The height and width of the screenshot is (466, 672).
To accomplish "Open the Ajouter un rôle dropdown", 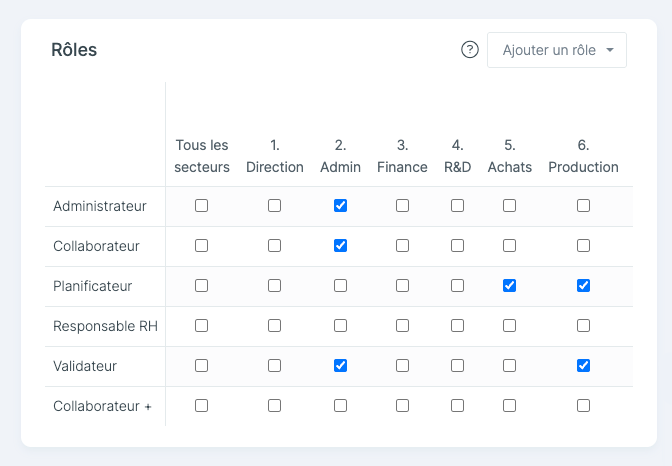I will (557, 50).
